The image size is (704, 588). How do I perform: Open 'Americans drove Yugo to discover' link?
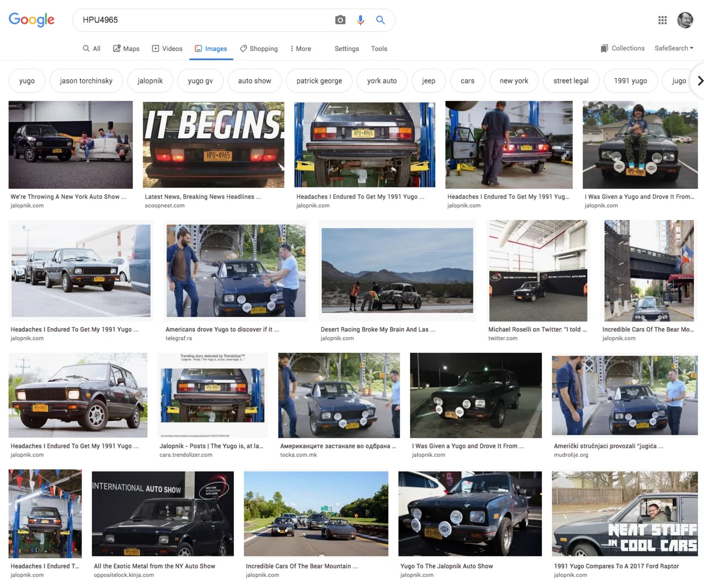[x=222, y=329]
